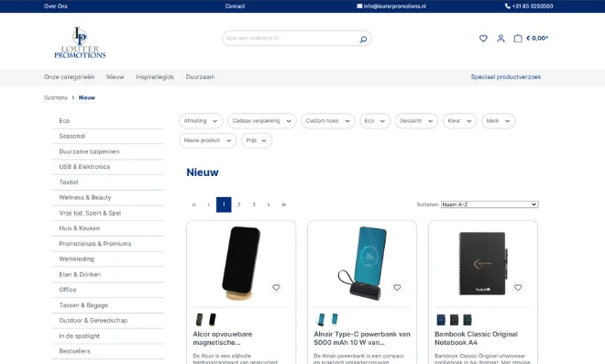Screen dimensions: 605x364
Task: Open Seasonal sidebar category
Action: tap(107, 137)
